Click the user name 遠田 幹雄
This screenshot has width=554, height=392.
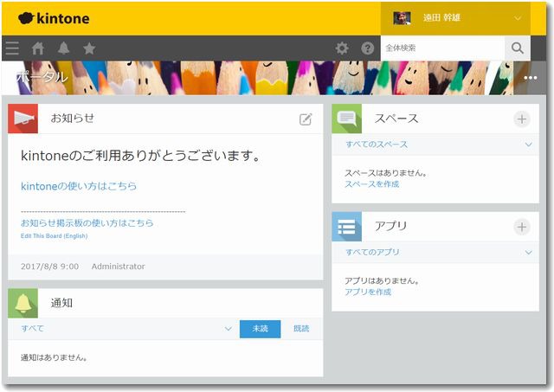[441, 17]
